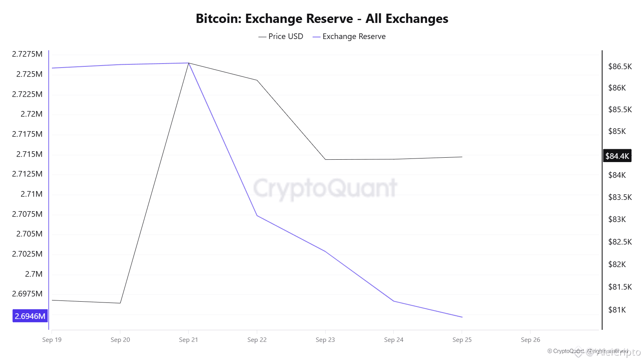Screen dimensions: 644x362
Task: Click the 2.7275M left axis label
Action: [27, 54]
